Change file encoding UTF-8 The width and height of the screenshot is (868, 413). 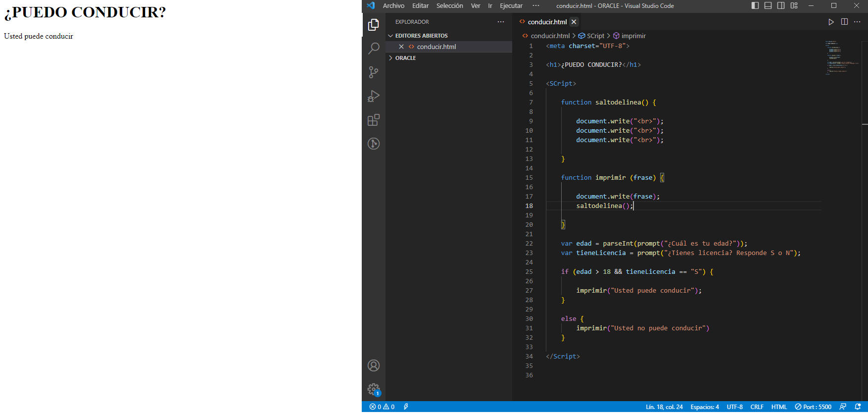click(734, 407)
